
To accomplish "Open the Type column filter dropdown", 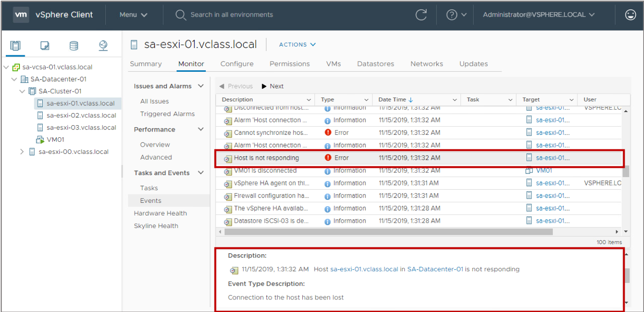I will (x=367, y=100).
